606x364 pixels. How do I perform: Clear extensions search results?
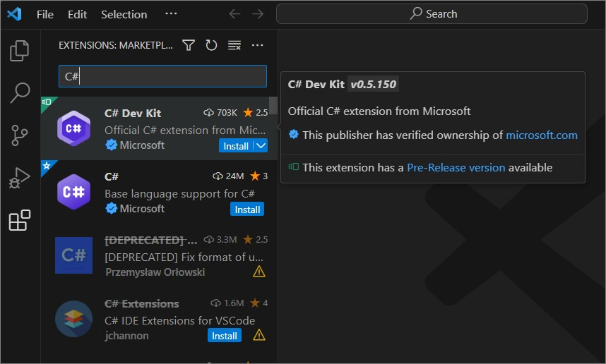click(234, 45)
